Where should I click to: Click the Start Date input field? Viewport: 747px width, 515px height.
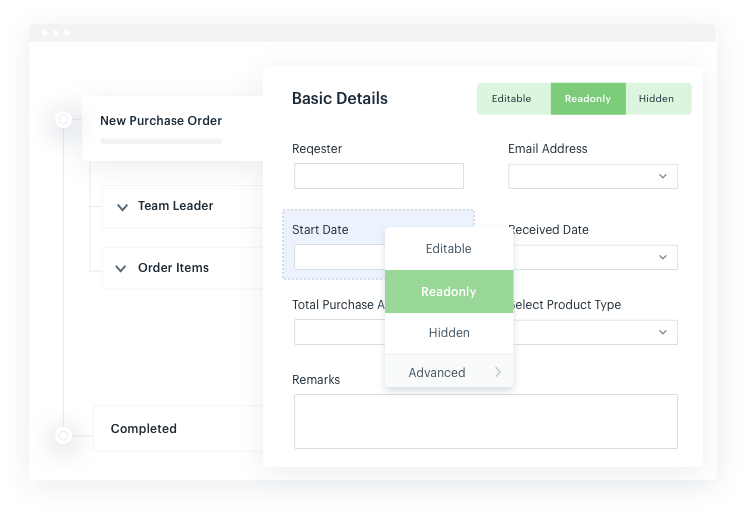[x=339, y=257]
